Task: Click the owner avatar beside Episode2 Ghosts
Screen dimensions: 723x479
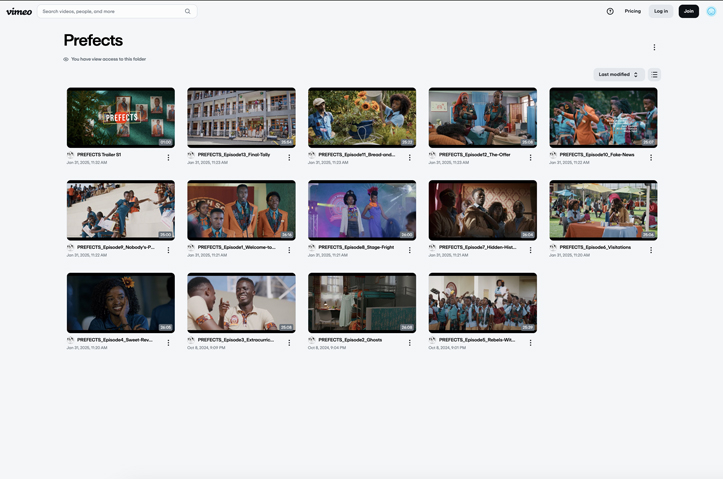Action: (x=312, y=340)
